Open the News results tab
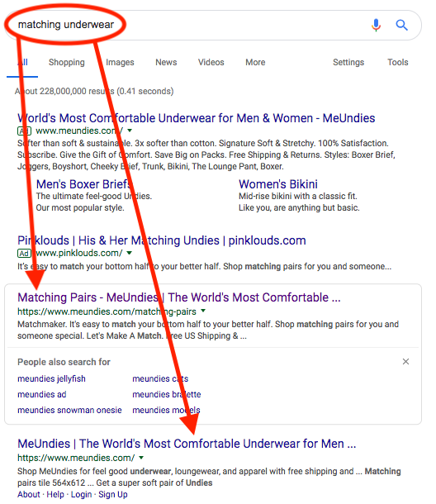The height and width of the screenshot is (504, 436). [x=166, y=62]
